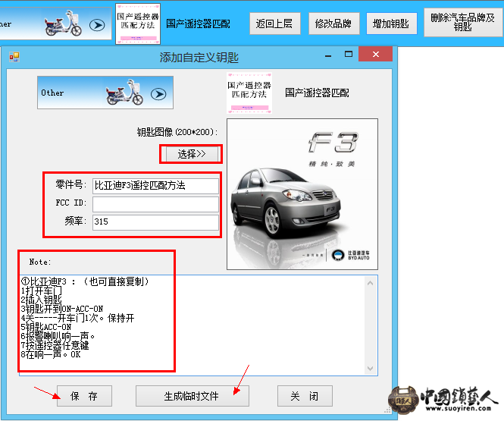Click the 零件号 input field
Image resolution: width=504 pixels, height=421 pixels.
(x=155, y=186)
